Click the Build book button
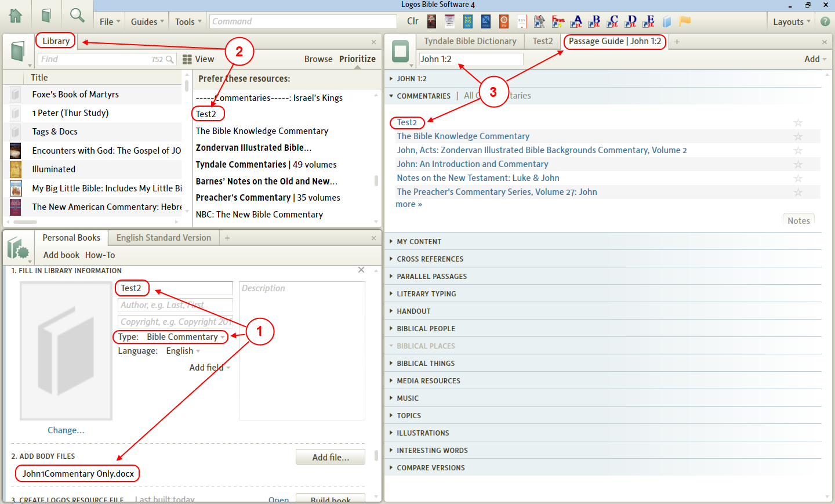 (x=331, y=498)
